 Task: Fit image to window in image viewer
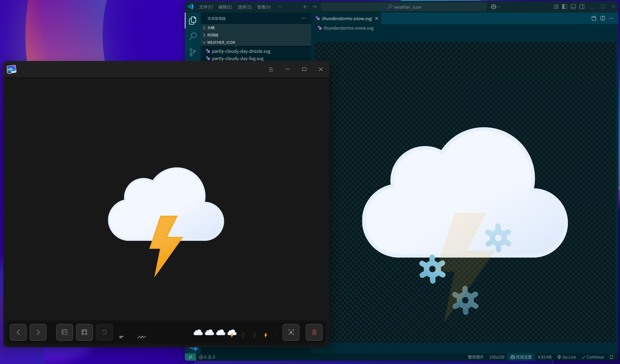point(84,332)
